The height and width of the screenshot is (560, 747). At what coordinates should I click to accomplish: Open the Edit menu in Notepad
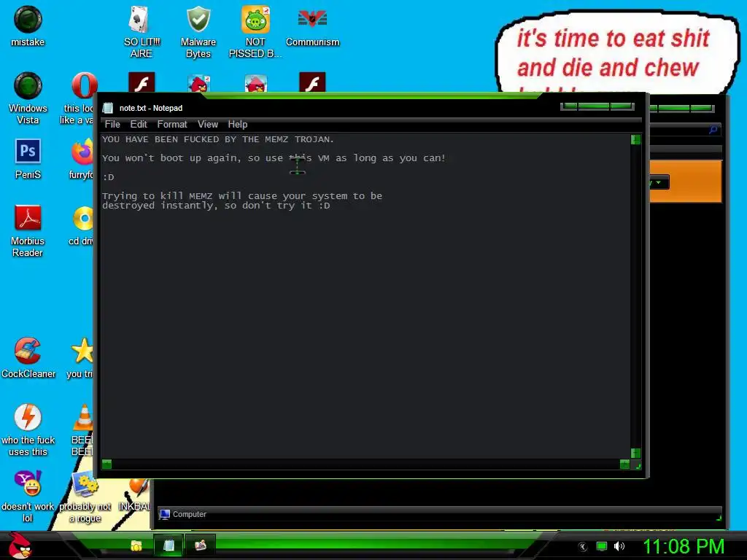coord(139,124)
